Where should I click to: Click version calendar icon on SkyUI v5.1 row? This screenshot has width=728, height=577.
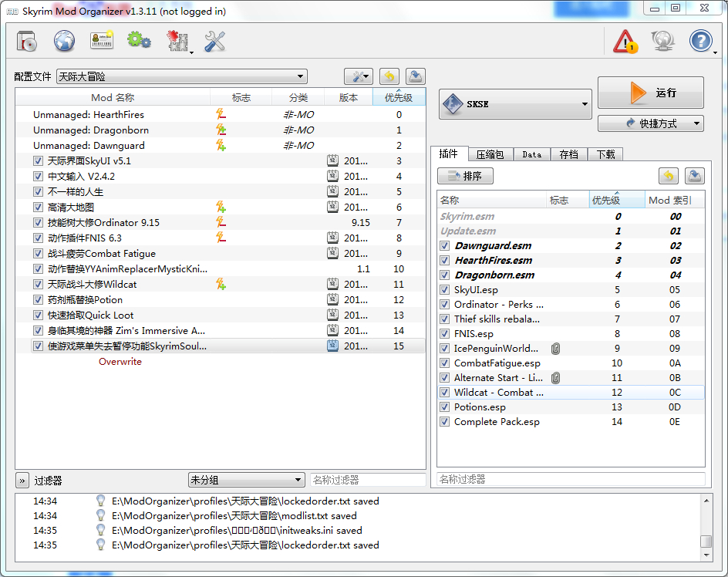point(332,160)
